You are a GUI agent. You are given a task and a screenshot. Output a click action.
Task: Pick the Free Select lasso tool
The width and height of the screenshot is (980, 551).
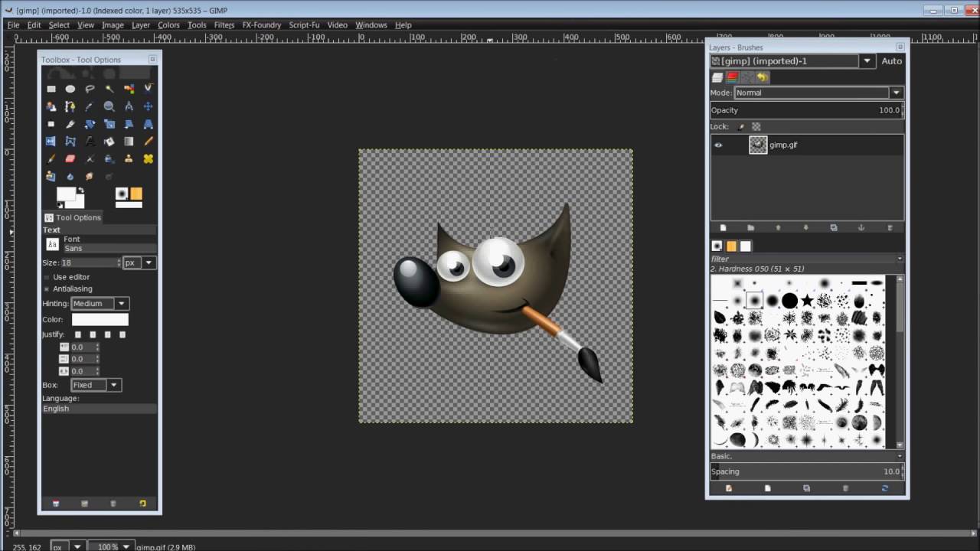[x=90, y=89]
